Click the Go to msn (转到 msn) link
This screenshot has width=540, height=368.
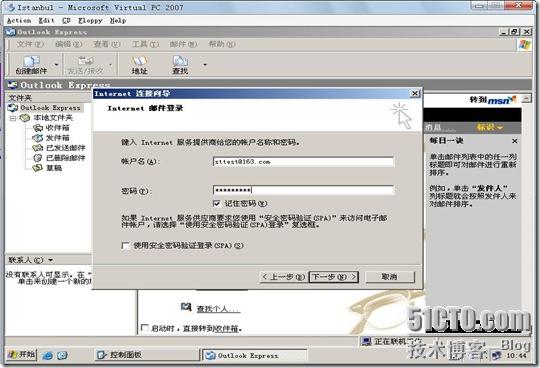pos(493,100)
